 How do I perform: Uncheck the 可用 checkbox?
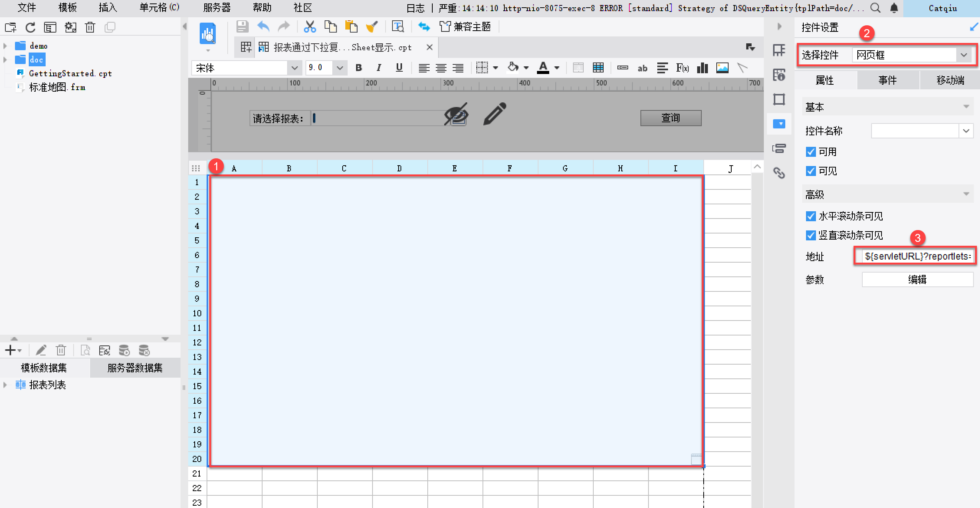point(811,152)
